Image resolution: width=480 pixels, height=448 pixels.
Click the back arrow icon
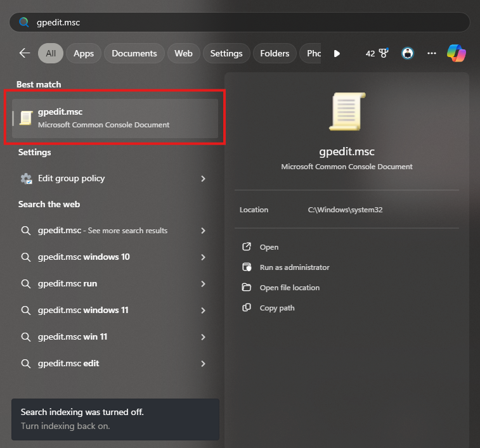click(25, 53)
